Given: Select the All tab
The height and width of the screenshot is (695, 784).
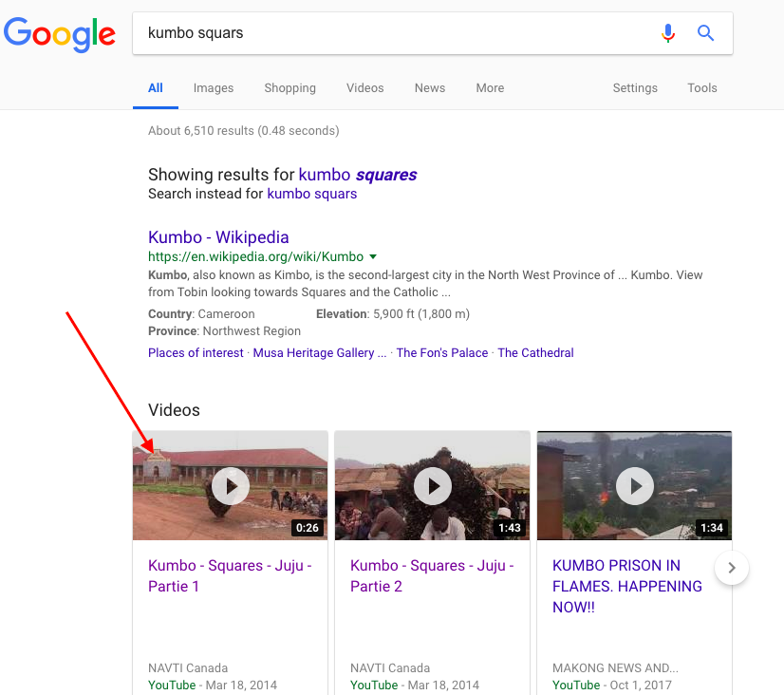Looking at the screenshot, I should pos(156,88).
